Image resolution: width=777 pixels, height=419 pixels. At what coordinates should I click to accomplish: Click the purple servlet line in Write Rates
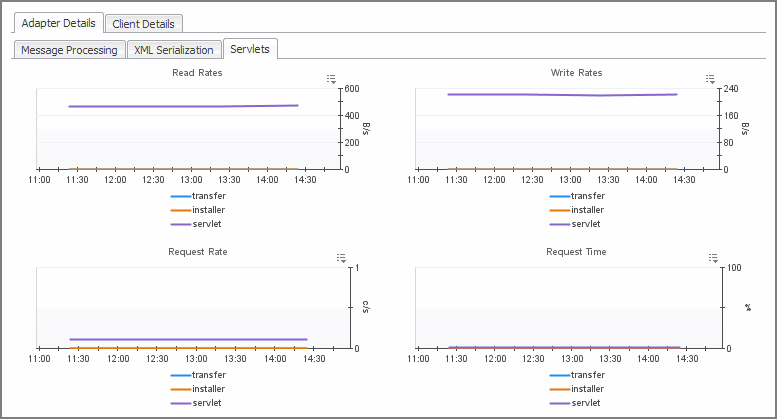point(560,95)
